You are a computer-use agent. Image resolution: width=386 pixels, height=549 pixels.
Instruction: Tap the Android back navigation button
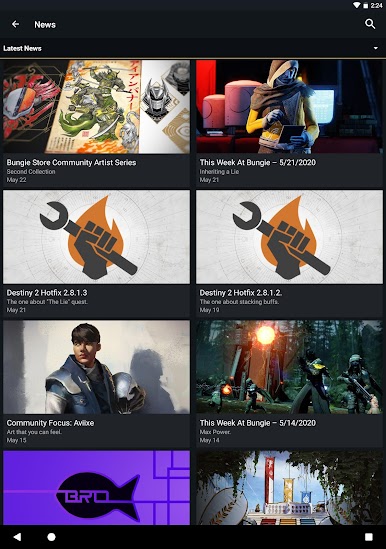pos(17,536)
